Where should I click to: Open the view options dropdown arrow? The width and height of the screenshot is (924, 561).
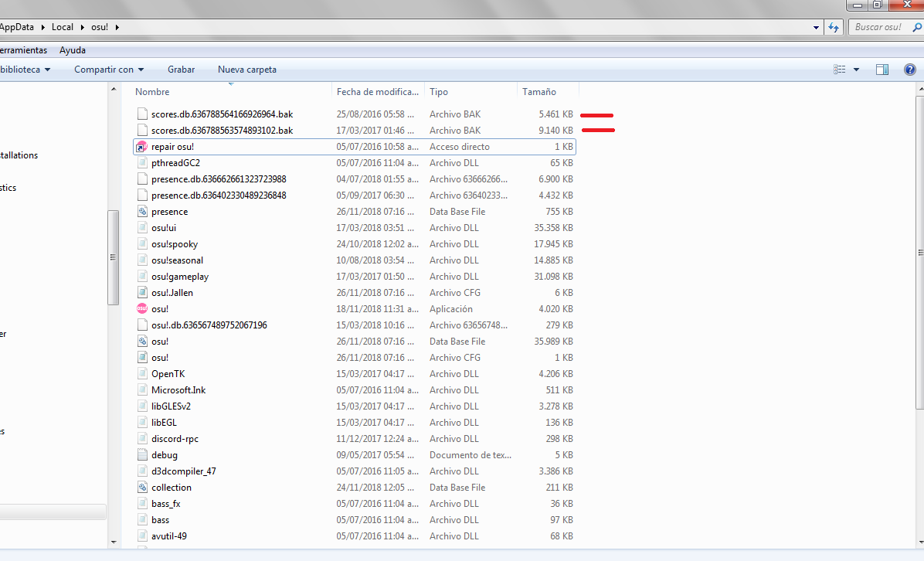856,70
